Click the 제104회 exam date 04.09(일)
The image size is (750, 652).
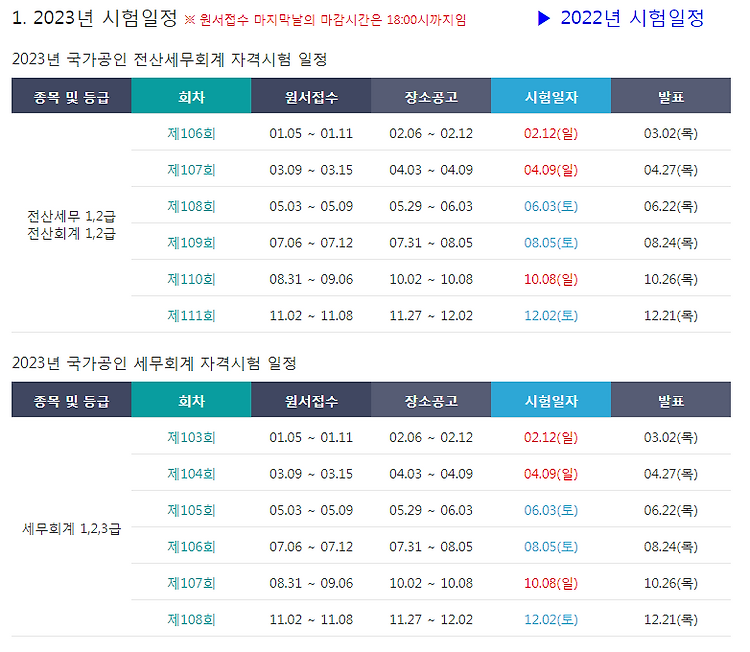pyautogui.click(x=551, y=474)
